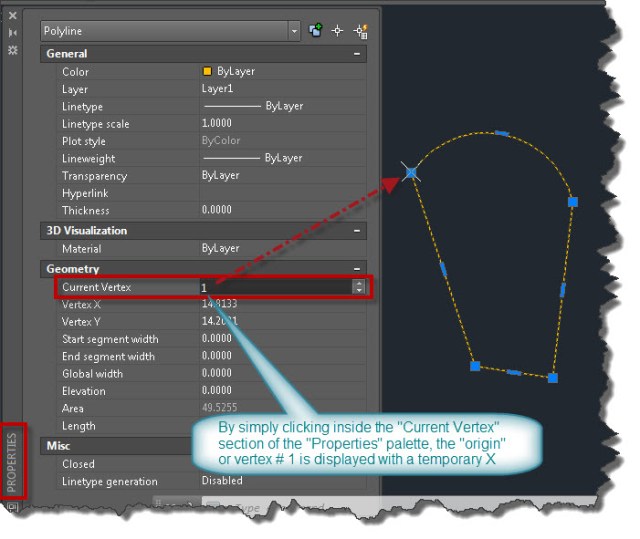The height and width of the screenshot is (539, 640).
Task: Click the empty Hyperlink field
Action: coord(282,193)
